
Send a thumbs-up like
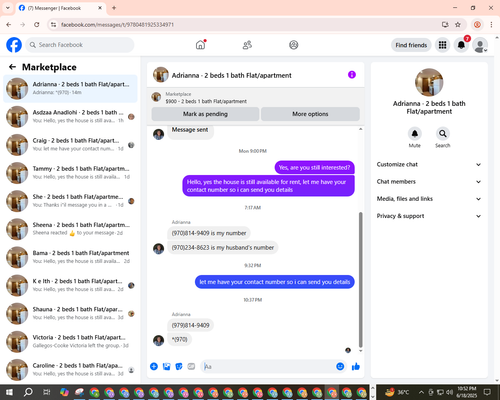tap(356, 367)
